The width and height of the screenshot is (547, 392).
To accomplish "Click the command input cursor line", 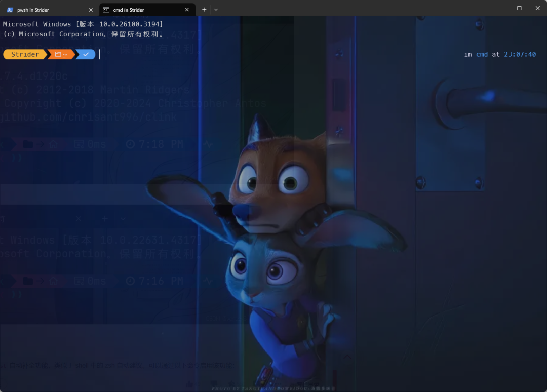I will tap(99, 54).
